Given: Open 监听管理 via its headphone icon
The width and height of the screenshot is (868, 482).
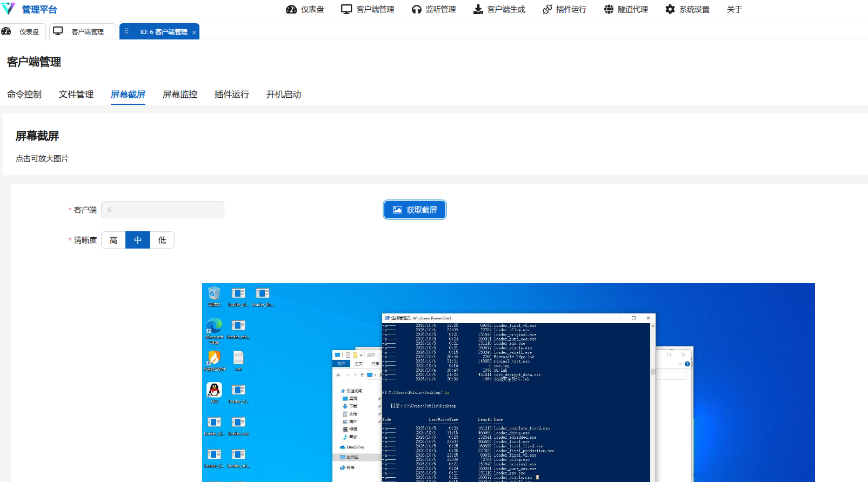Looking at the screenshot, I should tap(416, 9).
